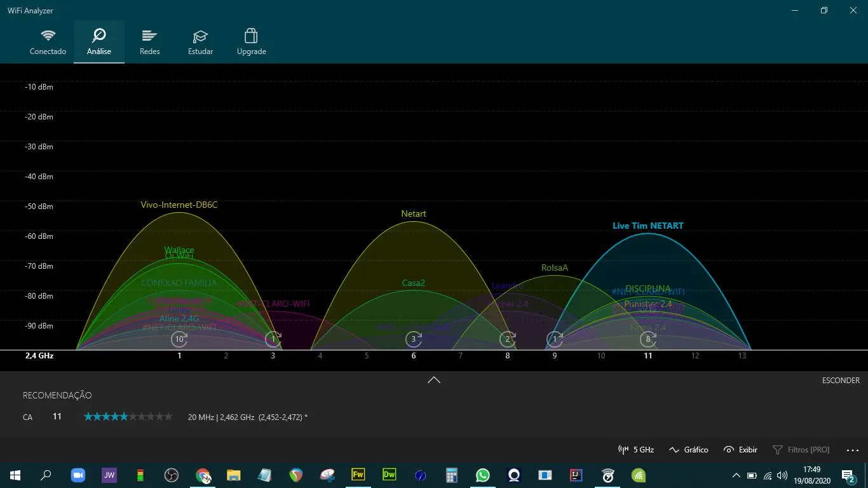Image resolution: width=868 pixels, height=488 pixels.
Task: Open Calculator from the taskbar
Action: (452, 475)
